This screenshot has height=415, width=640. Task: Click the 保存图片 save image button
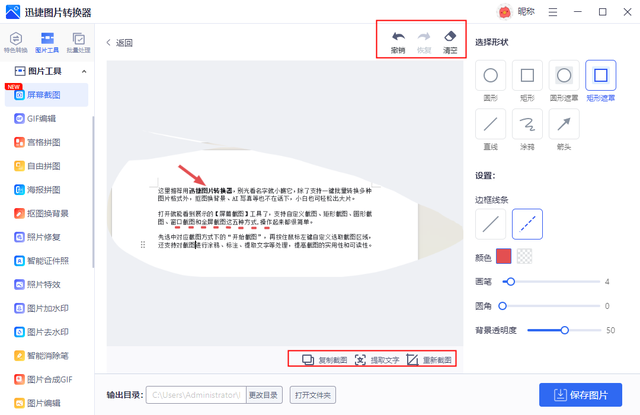pyautogui.click(x=580, y=395)
